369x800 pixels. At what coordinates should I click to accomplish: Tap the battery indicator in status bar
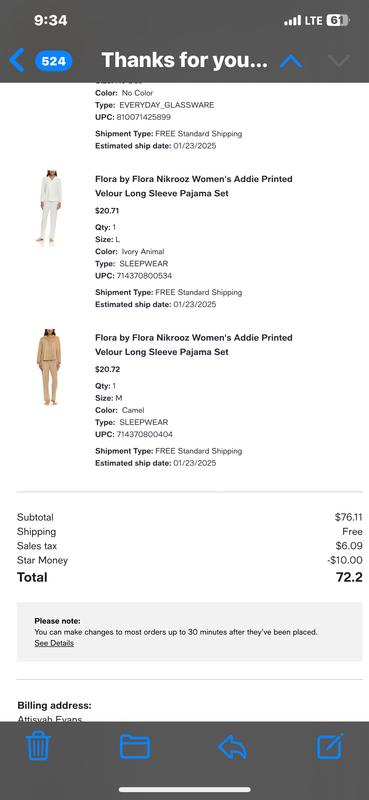(338, 20)
